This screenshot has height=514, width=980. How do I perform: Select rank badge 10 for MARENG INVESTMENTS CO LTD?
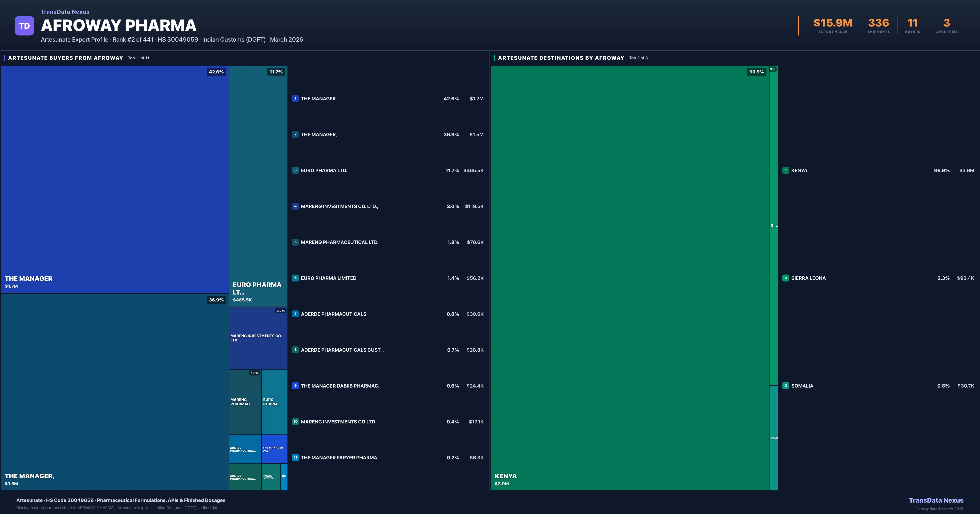click(296, 422)
